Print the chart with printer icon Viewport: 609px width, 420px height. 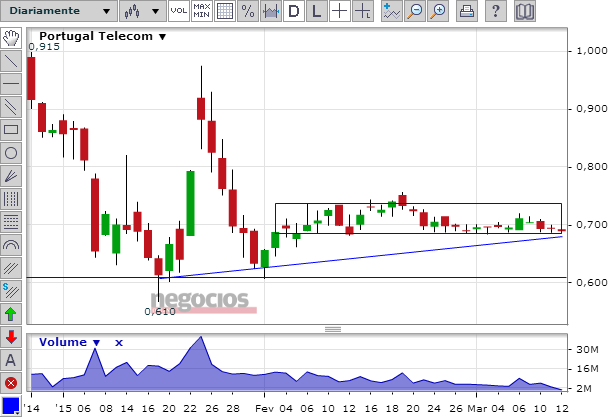point(466,11)
